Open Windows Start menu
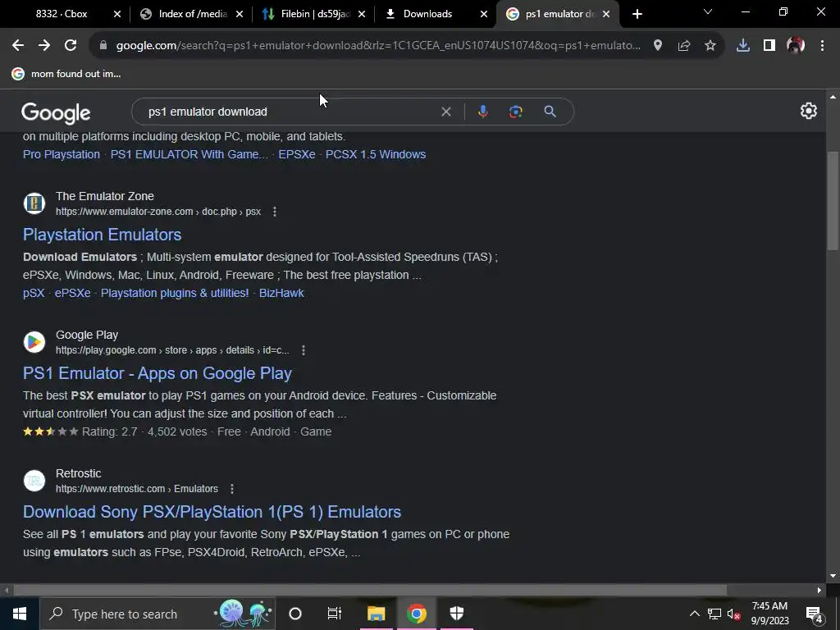840x630 pixels. click(x=20, y=614)
